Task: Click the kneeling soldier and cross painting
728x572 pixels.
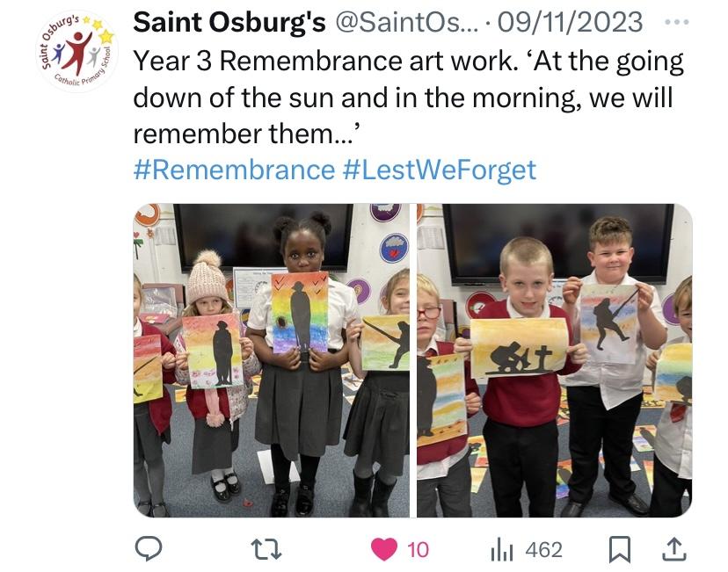Action: [519, 347]
